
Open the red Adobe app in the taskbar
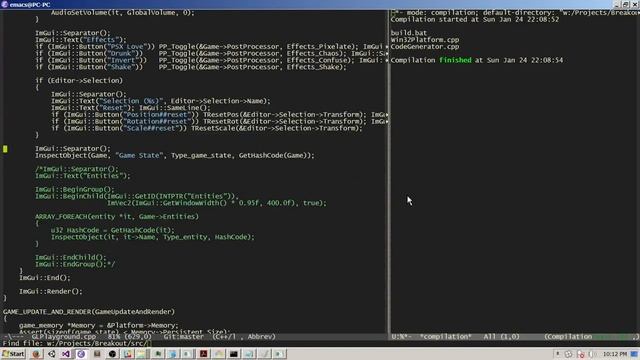coord(203,354)
